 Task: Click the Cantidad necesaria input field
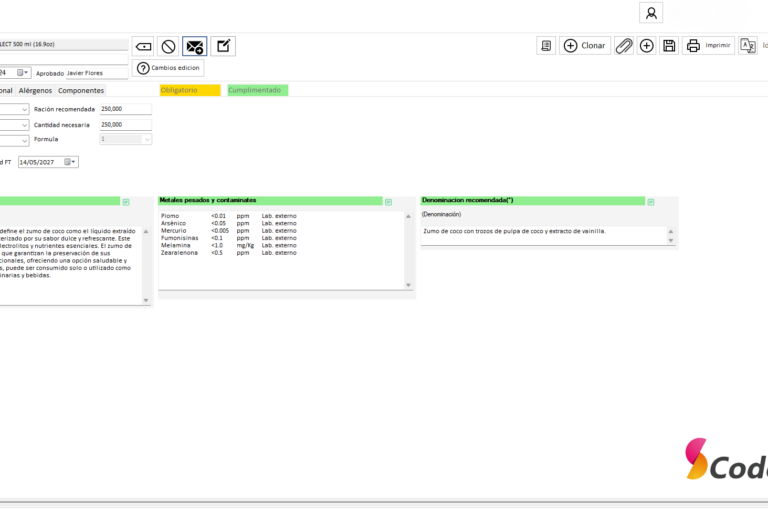[x=125, y=125]
